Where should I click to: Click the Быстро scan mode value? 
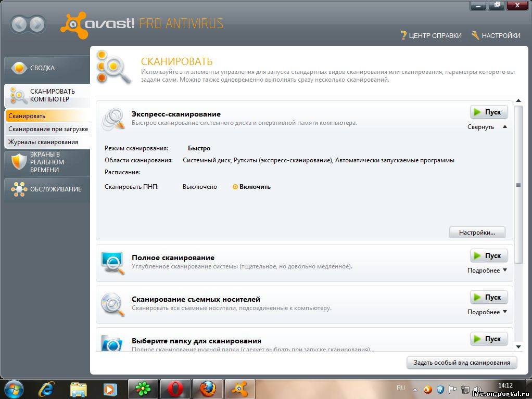pos(199,148)
